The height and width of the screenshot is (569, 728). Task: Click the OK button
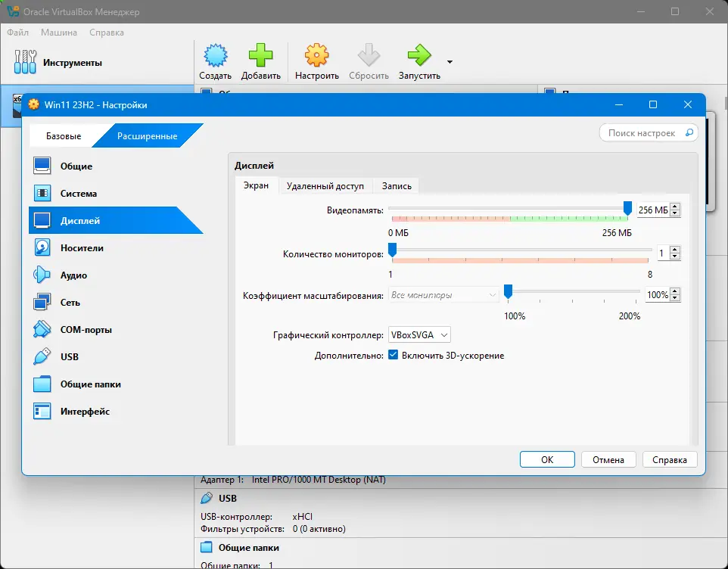coord(547,459)
